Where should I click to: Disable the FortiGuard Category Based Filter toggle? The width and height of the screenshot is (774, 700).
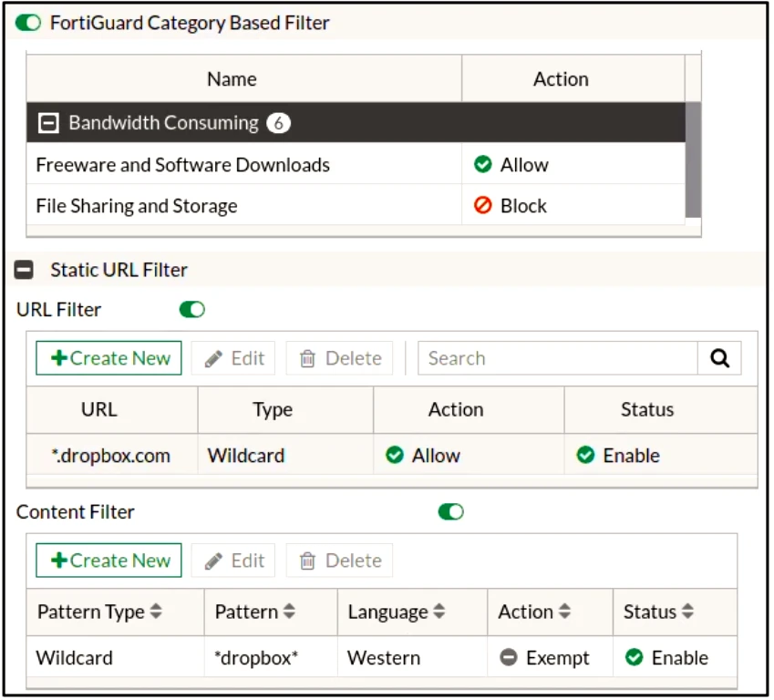(28, 23)
